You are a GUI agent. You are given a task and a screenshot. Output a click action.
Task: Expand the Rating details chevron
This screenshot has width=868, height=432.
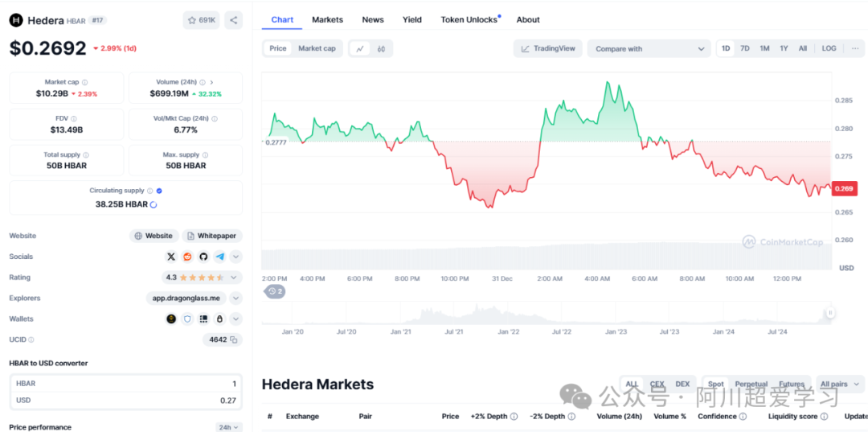235,278
